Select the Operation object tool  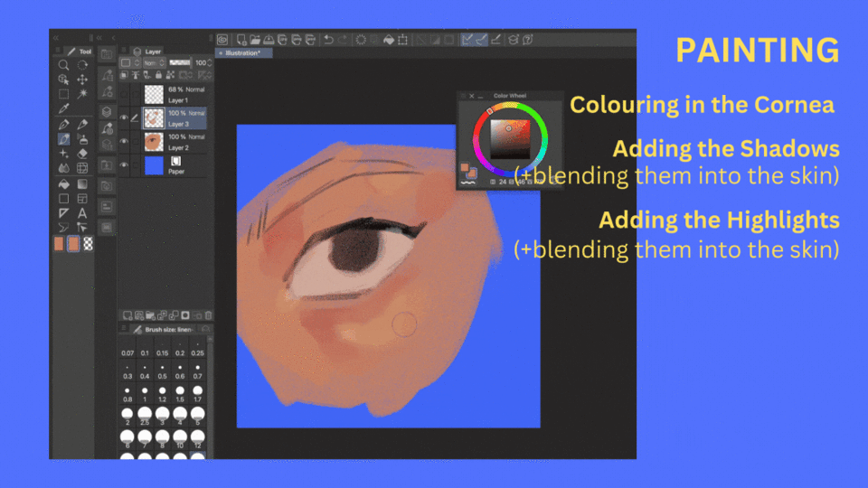pos(63,80)
